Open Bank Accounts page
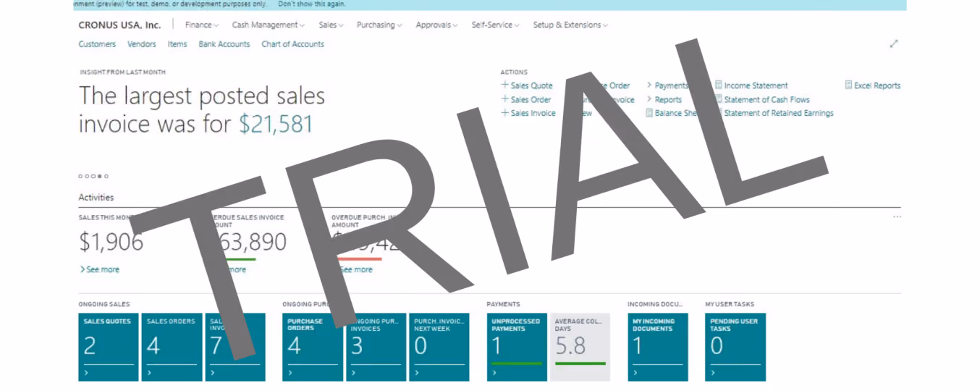Screen dimensions: 980x391 pyautogui.click(x=224, y=44)
